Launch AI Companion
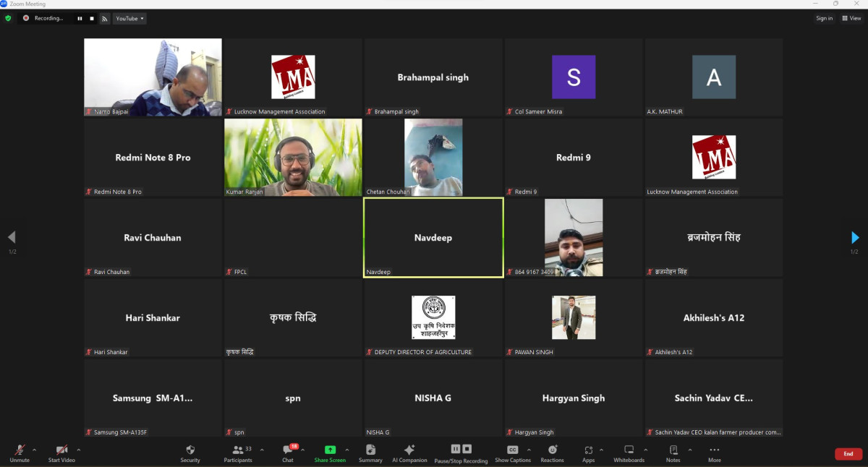868x467 pixels. point(409,453)
